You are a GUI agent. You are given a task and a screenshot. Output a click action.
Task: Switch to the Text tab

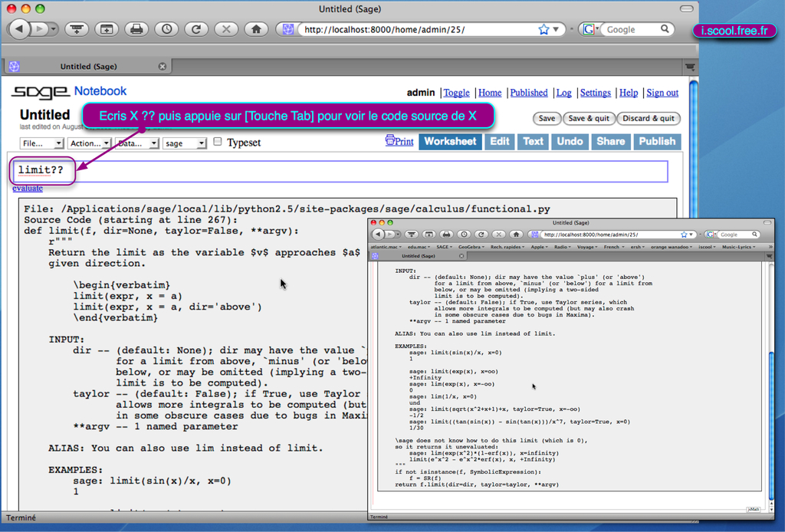[x=534, y=142]
